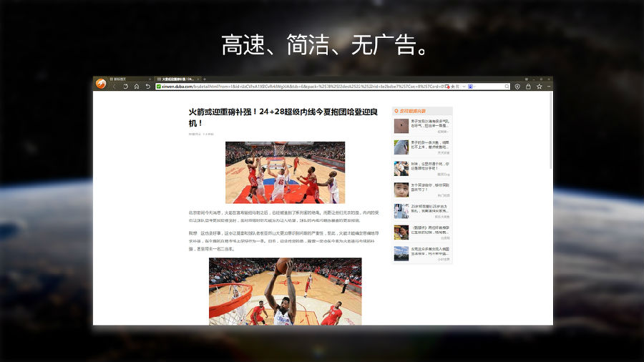Open the shield protection icon
Viewport: 644px width, 362px height.
(517, 87)
